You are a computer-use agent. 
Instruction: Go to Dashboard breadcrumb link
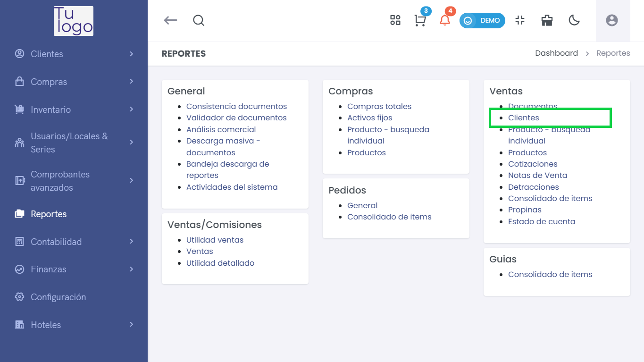tap(556, 53)
